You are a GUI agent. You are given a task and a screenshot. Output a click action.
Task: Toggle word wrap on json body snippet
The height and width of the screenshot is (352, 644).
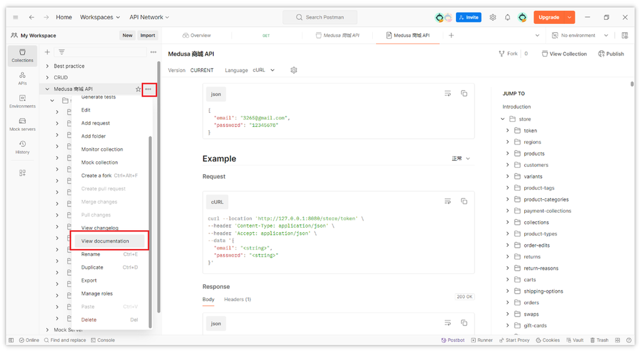click(448, 93)
